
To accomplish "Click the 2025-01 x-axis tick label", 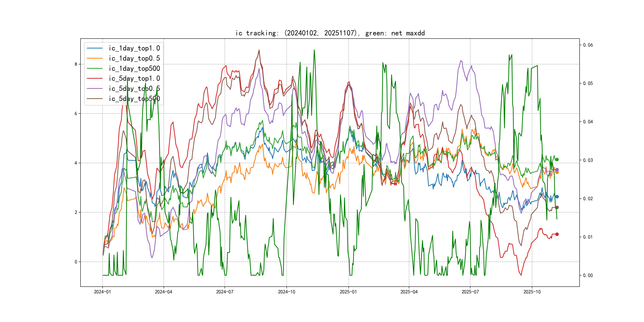I will coord(348,292).
